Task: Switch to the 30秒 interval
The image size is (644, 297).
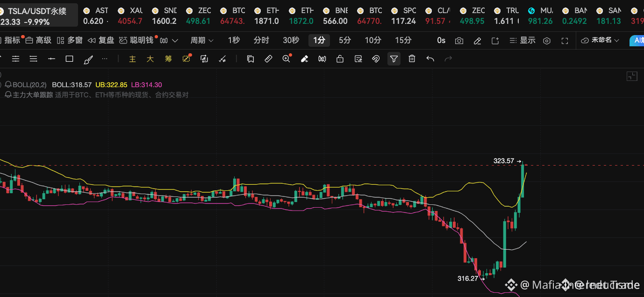Action: pos(291,40)
